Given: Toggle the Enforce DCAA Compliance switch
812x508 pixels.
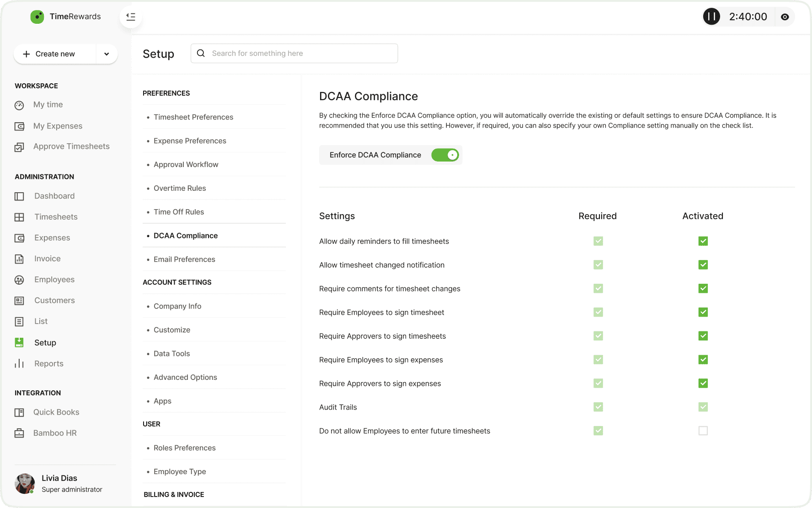Looking at the screenshot, I should 445,155.
